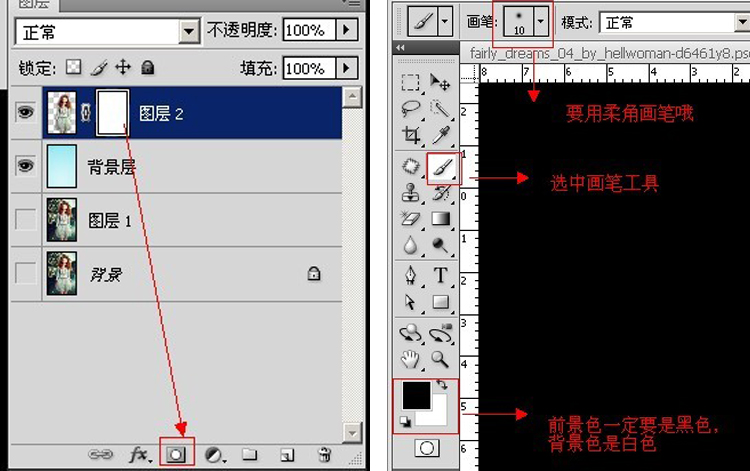750x471 pixels.
Task: Select the Clone Stamp tool
Action: [x=410, y=193]
